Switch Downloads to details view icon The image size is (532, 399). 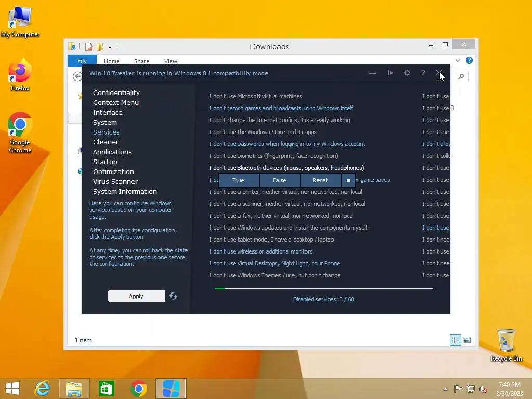(456, 340)
